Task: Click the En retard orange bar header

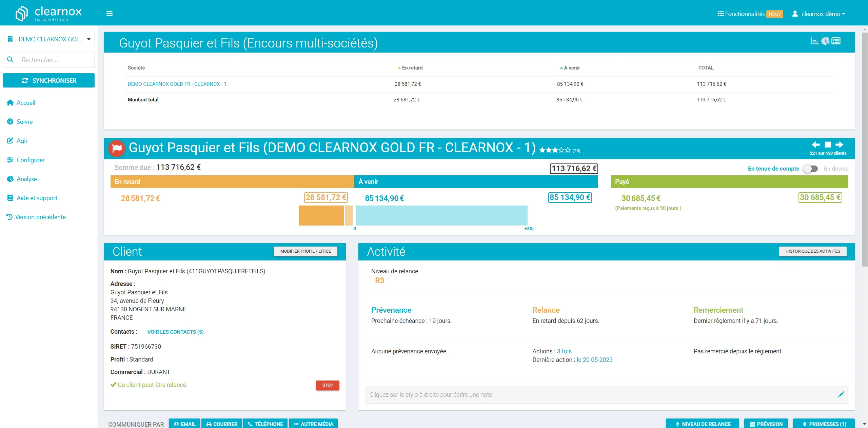Action: coord(232,182)
